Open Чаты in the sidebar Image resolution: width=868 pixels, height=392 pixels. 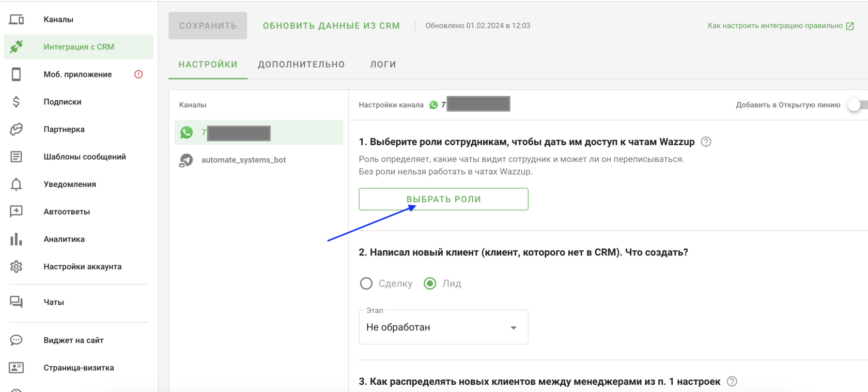(x=54, y=302)
